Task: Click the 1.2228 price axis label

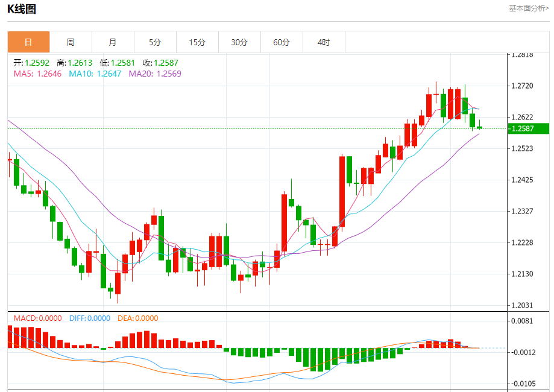Action: pos(522,242)
